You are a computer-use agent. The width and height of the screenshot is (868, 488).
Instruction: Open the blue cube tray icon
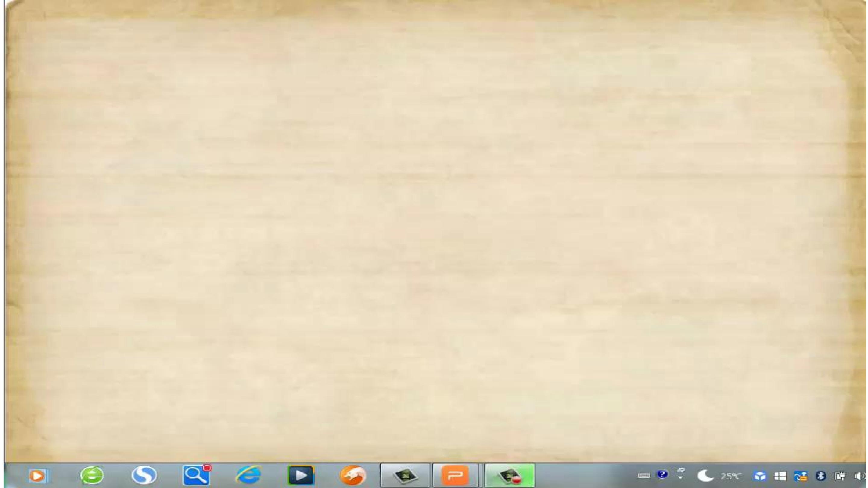coord(760,476)
